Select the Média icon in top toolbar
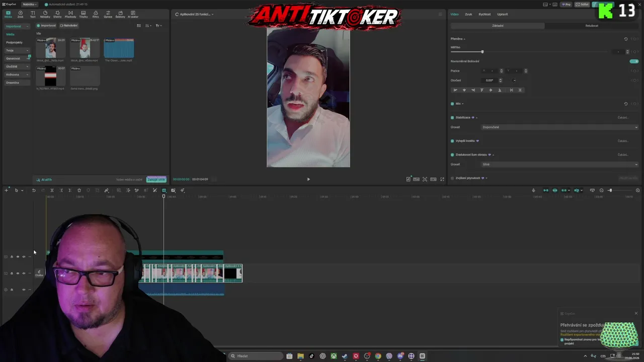The image size is (644, 362). pos(8,14)
